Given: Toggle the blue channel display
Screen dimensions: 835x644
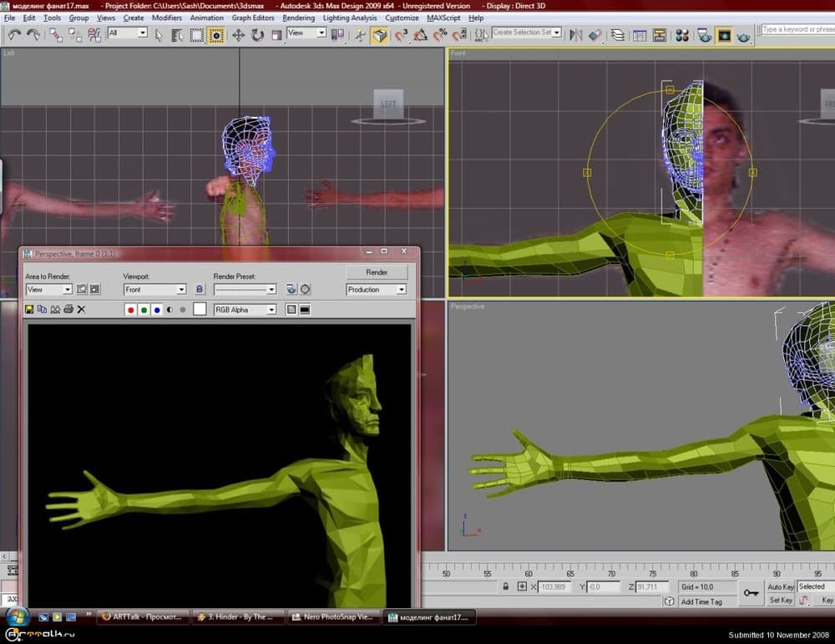Looking at the screenshot, I should 157,310.
